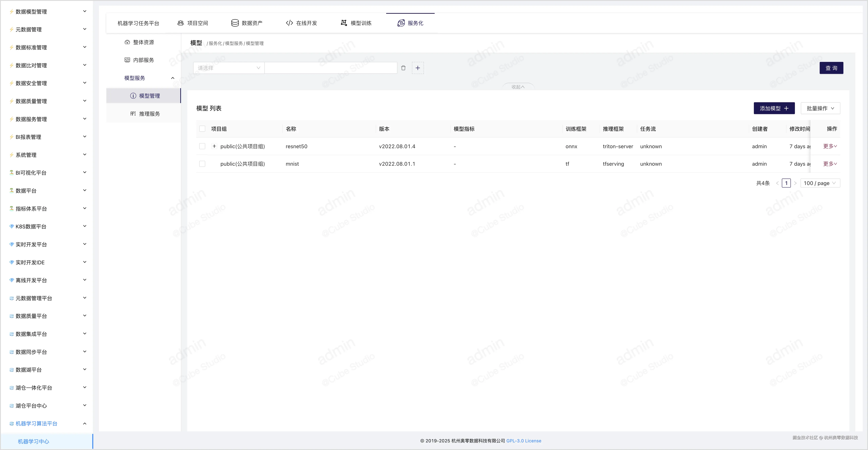Toggle the select-all checkbox in table header
Screen dimensions: 868x450
pyautogui.click(x=202, y=129)
